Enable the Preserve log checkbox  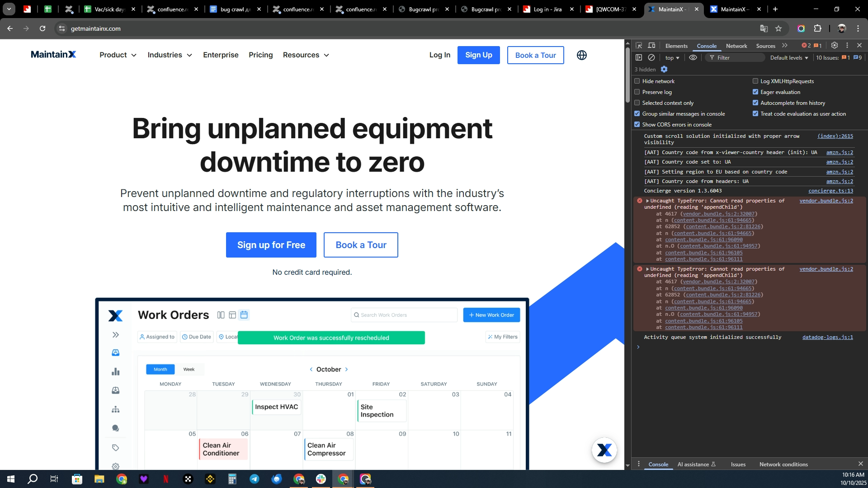[x=637, y=92]
